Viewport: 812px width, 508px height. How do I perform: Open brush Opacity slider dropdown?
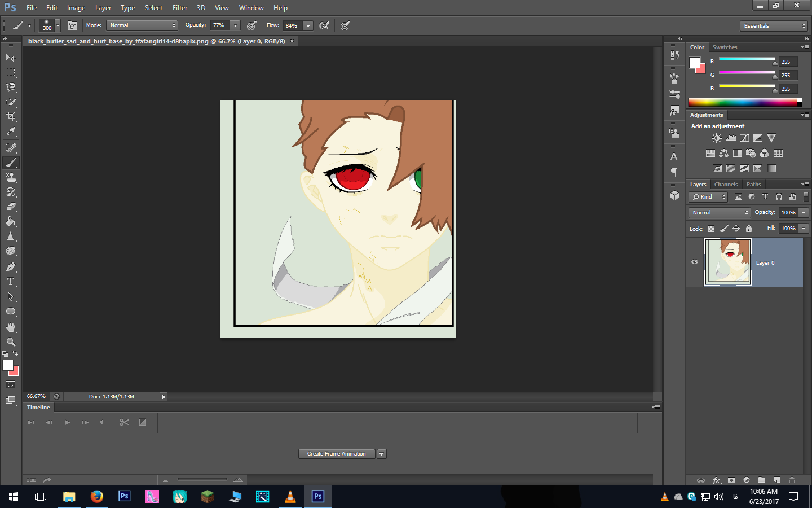(236, 25)
